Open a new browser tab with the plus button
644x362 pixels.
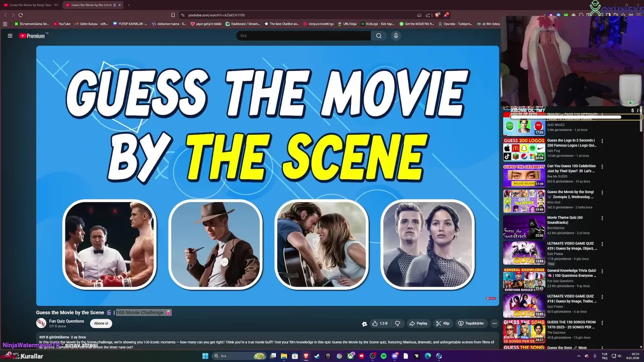click(x=128, y=5)
